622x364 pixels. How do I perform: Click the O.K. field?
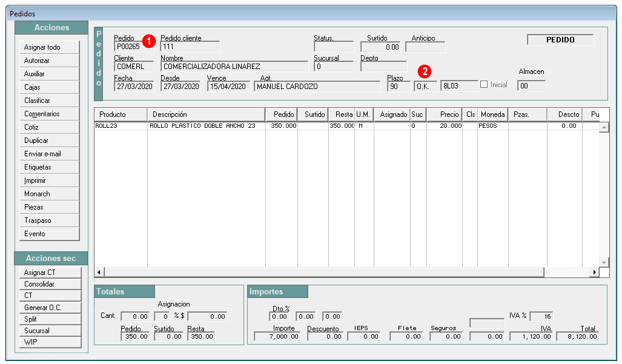click(425, 87)
